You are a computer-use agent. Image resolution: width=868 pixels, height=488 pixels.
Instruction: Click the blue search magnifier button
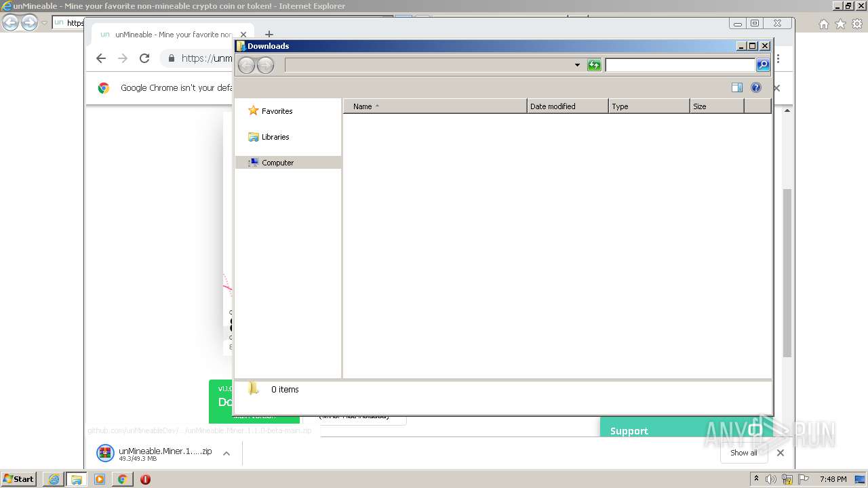tap(763, 65)
